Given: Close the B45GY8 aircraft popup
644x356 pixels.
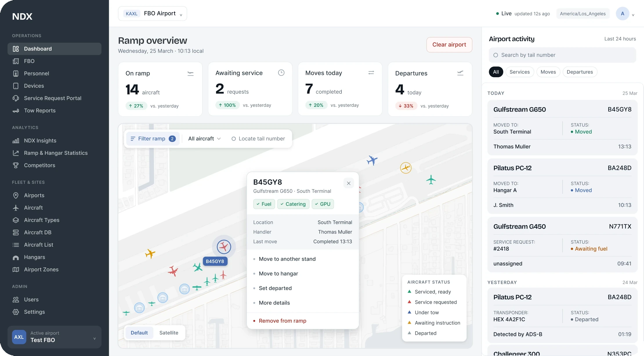Looking at the screenshot, I should point(349,183).
